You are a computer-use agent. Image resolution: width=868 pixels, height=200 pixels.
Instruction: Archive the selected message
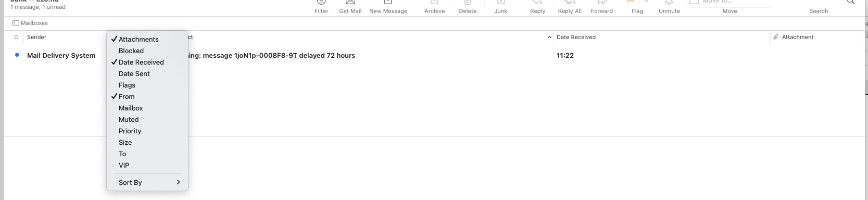pos(434,7)
